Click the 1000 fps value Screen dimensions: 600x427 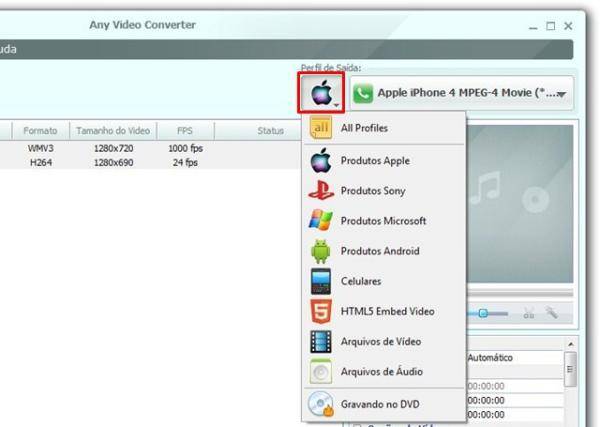click(x=186, y=148)
